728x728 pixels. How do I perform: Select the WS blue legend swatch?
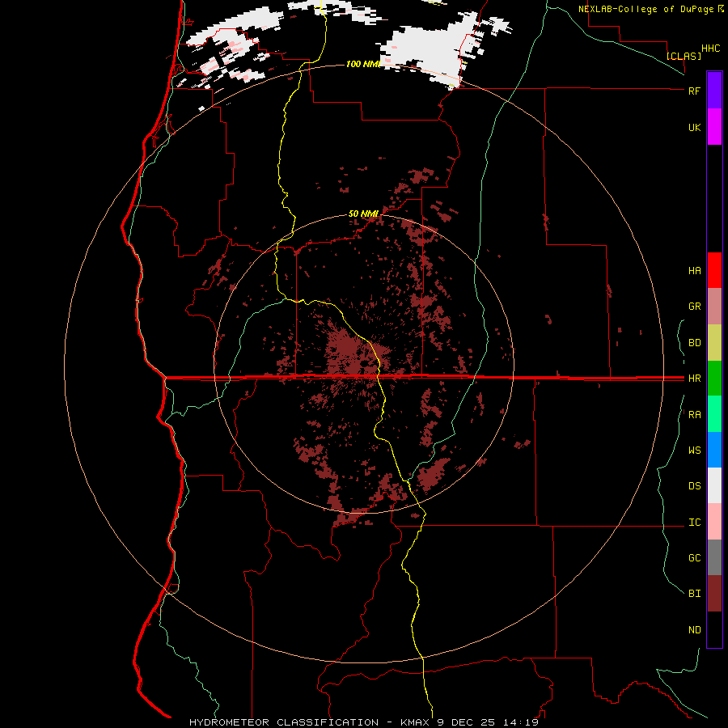[714, 450]
